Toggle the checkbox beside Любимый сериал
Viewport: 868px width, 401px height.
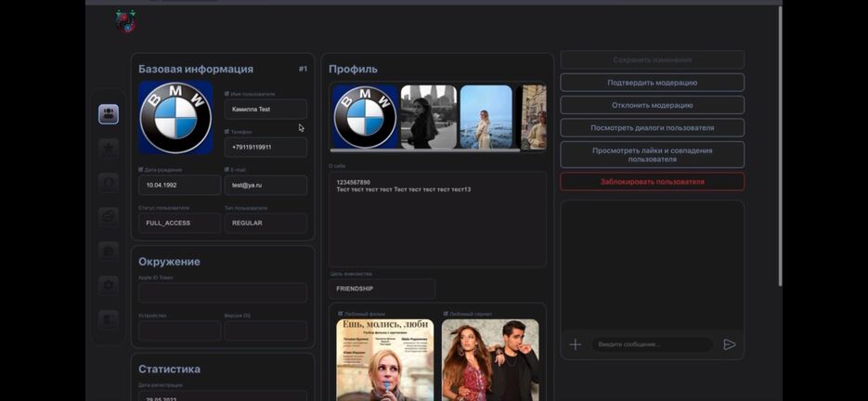pos(446,314)
